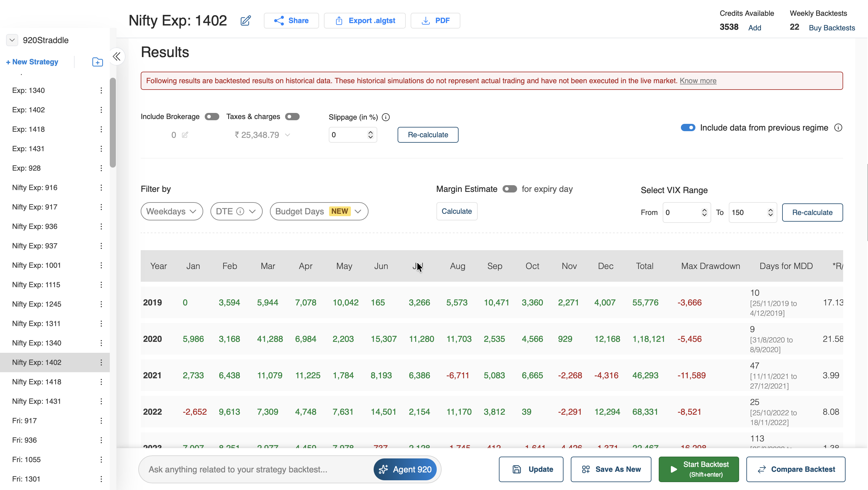
Task: Open three-dot menu for Nifty Exp: 1402
Action: (101, 362)
